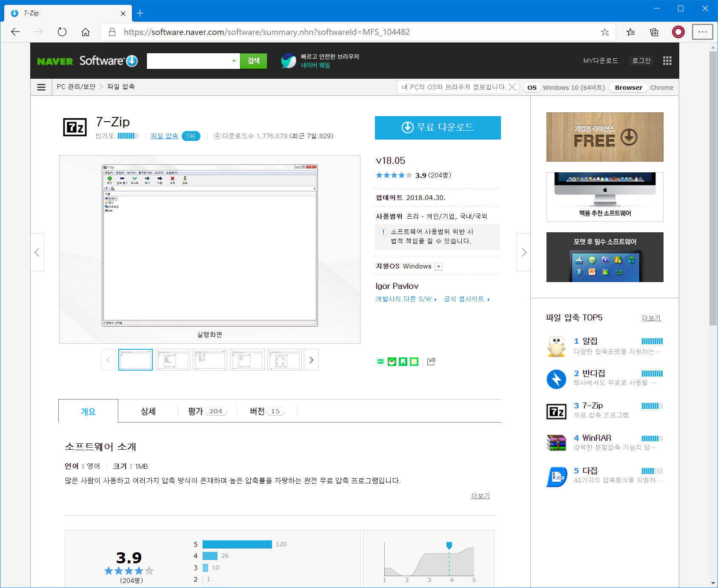Screen dimensions: 718x588
Task: Click 더보기 next to 파일 압축 TOP5
Action: (651, 318)
